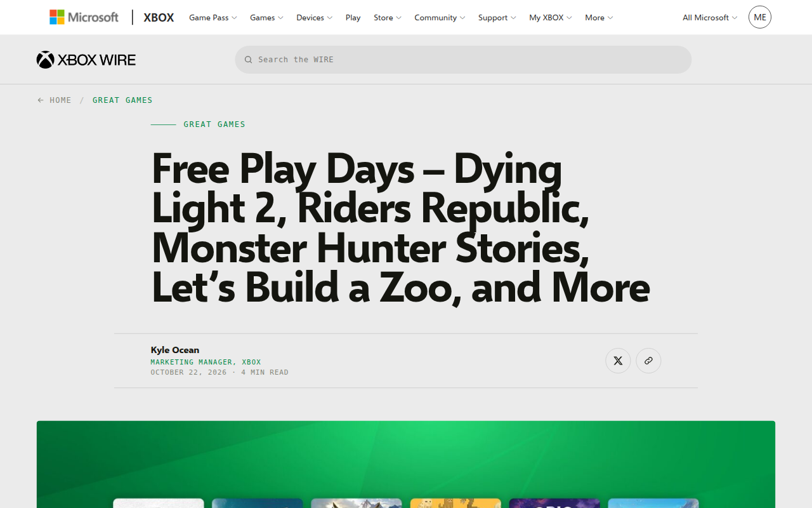Share article on X
The width and height of the screenshot is (812, 508).
[x=618, y=361]
